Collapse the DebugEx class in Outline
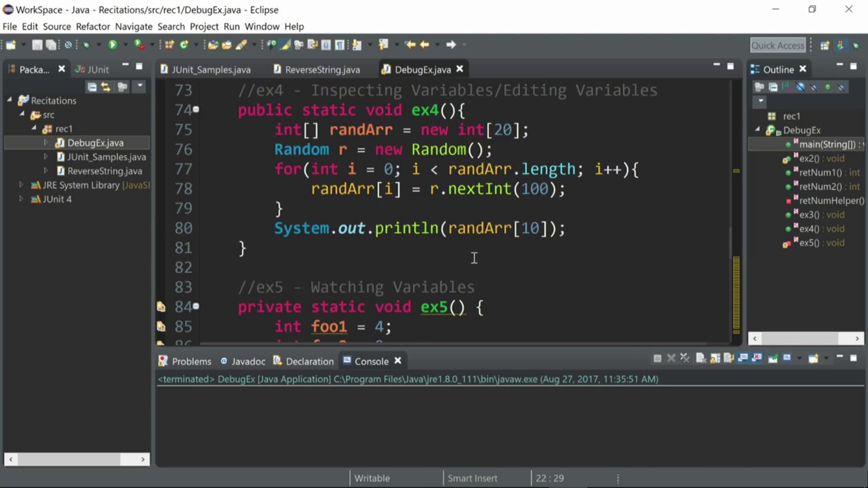The image size is (868, 488). (757, 130)
